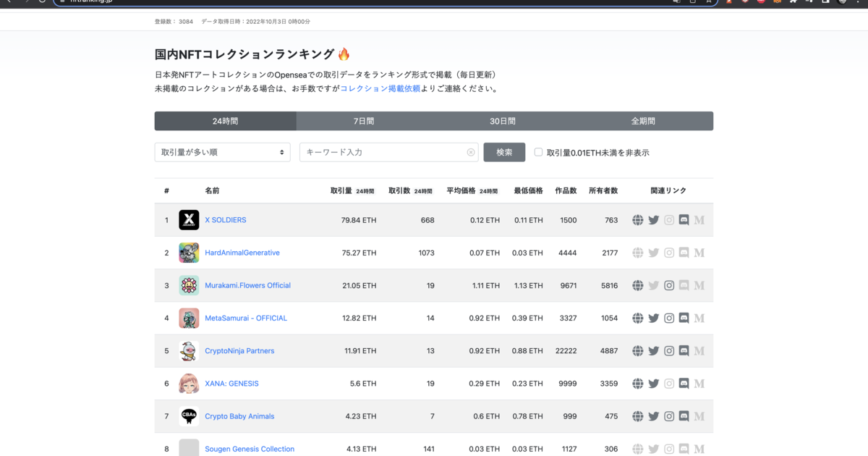Switch to the 24時間 tab
The width and height of the screenshot is (868, 456).
coord(225,121)
